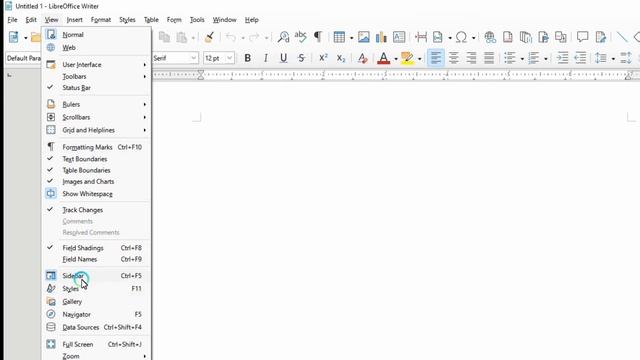Open Find and Replace icon
Image resolution: width=640 pixels, height=360 pixels.
(x=283, y=37)
